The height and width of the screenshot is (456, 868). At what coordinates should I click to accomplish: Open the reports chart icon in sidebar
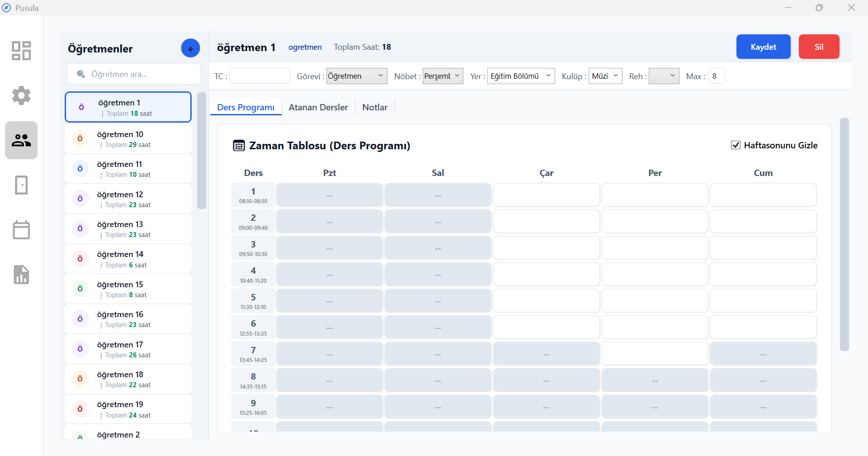tap(21, 275)
